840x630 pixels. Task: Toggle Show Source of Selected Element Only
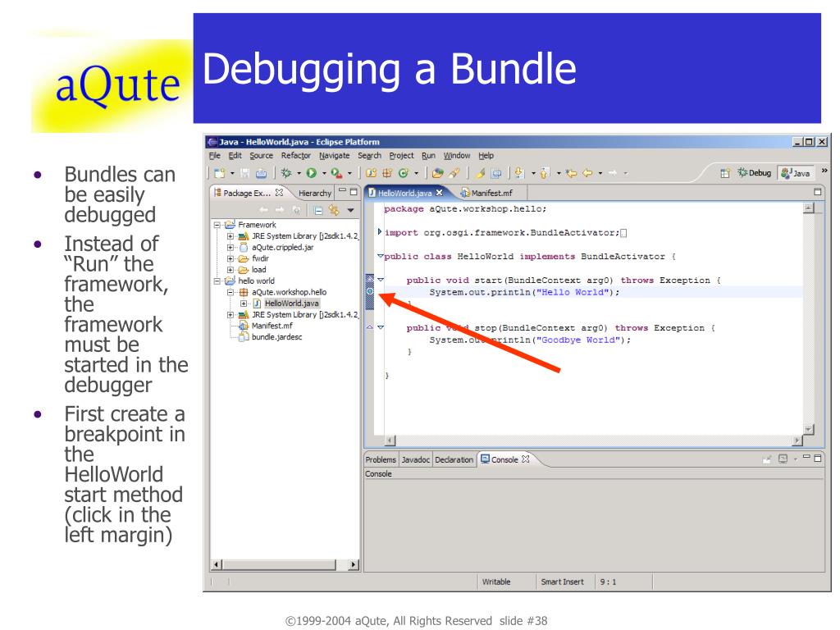(496, 173)
